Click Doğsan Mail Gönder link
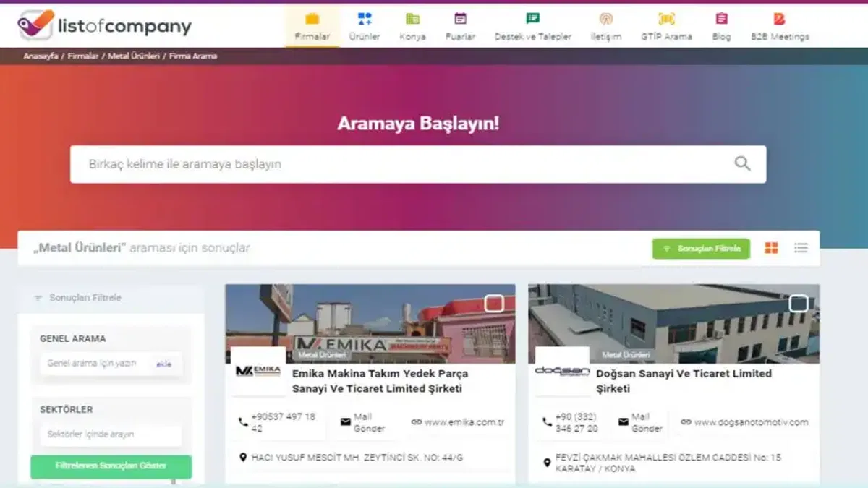868x488 pixels. click(647, 423)
